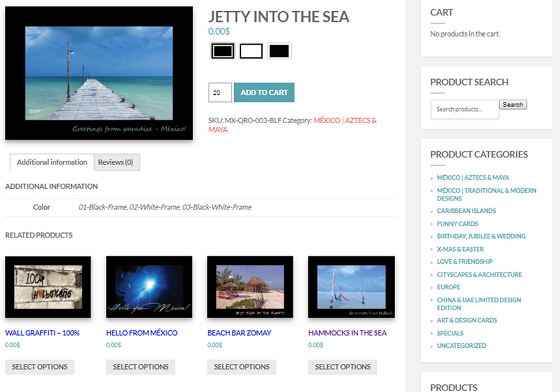Open the X-Mas & Easter category
This screenshot has width=560, height=392.
click(460, 249)
